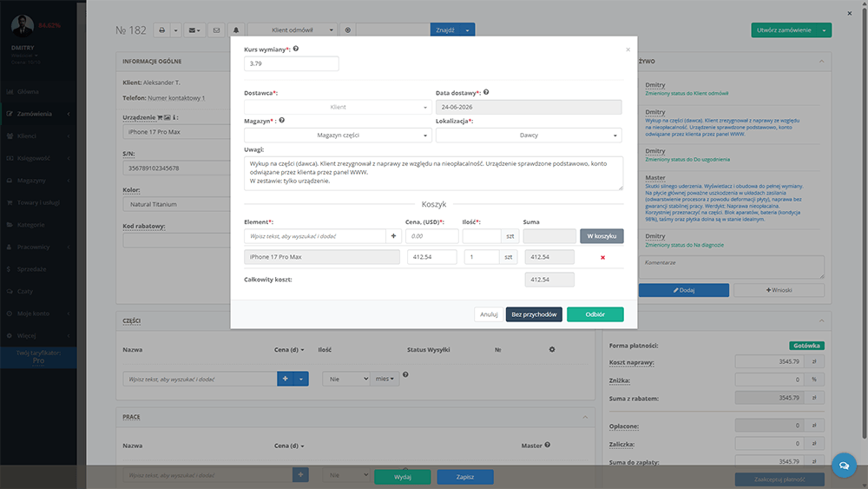Click the quantity field showing 1
This screenshot has height=489, width=868.
[x=482, y=257]
